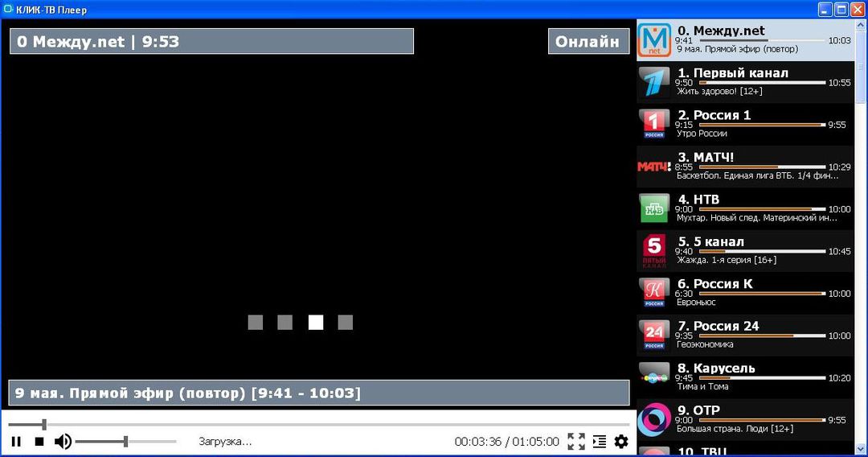Click program 'Евроньюс'
The height and width of the screenshot is (457, 868).
coord(696,303)
